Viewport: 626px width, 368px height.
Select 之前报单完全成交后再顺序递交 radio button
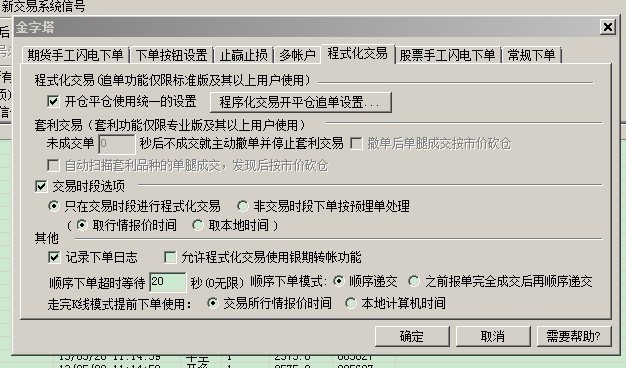point(414,281)
